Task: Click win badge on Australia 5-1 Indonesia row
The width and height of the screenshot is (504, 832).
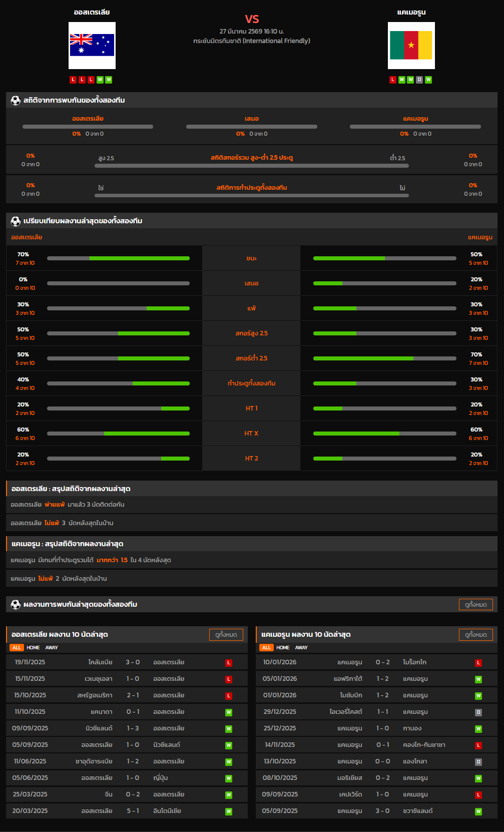Action: (x=229, y=811)
